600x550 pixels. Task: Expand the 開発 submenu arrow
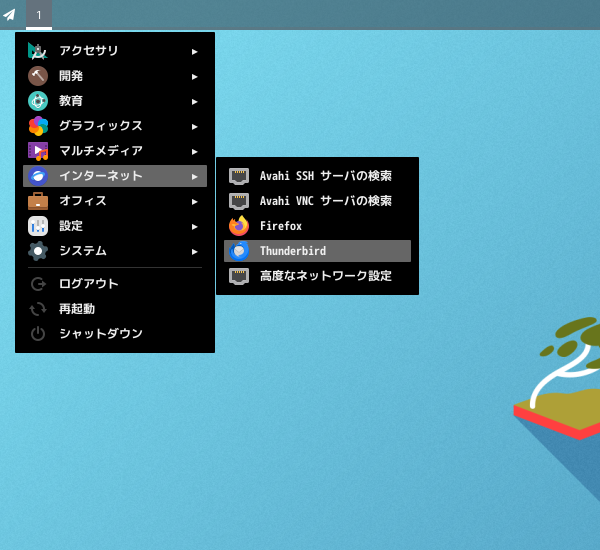coord(195,77)
